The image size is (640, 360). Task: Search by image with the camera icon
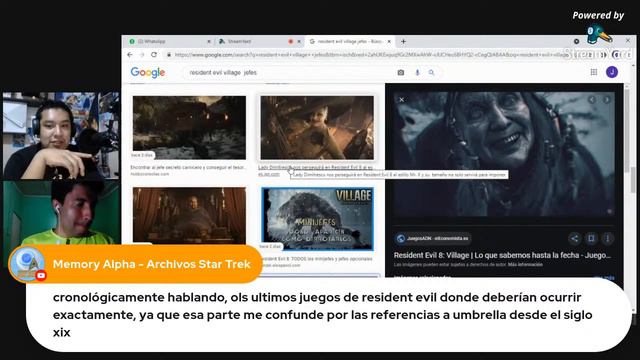point(401,73)
